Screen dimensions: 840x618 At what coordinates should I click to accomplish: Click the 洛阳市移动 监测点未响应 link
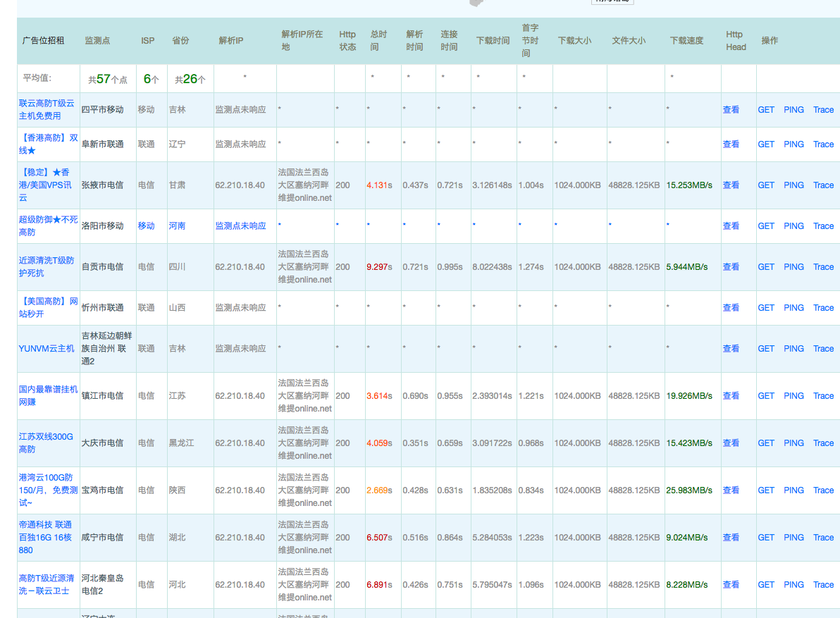240,226
